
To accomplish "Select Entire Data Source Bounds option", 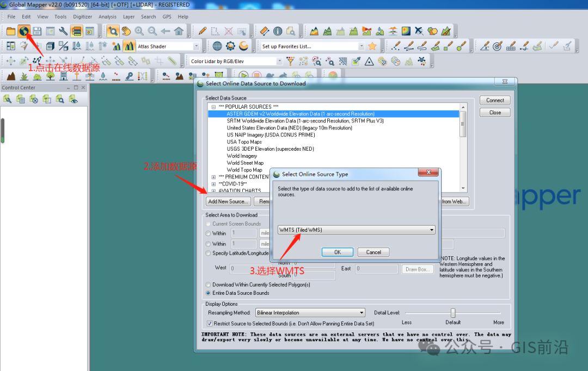I will pyautogui.click(x=208, y=293).
